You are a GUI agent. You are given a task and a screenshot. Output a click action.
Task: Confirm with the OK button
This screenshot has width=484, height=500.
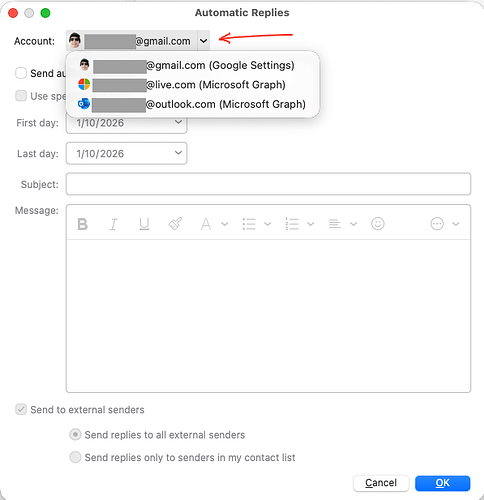pyautogui.click(x=442, y=483)
